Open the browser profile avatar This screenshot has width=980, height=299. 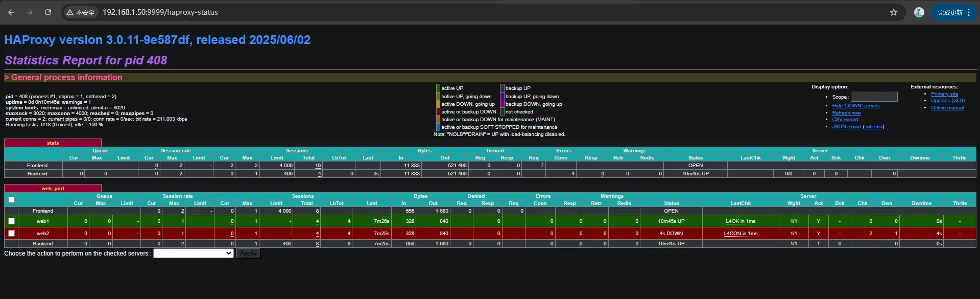[x=919, y=12]
